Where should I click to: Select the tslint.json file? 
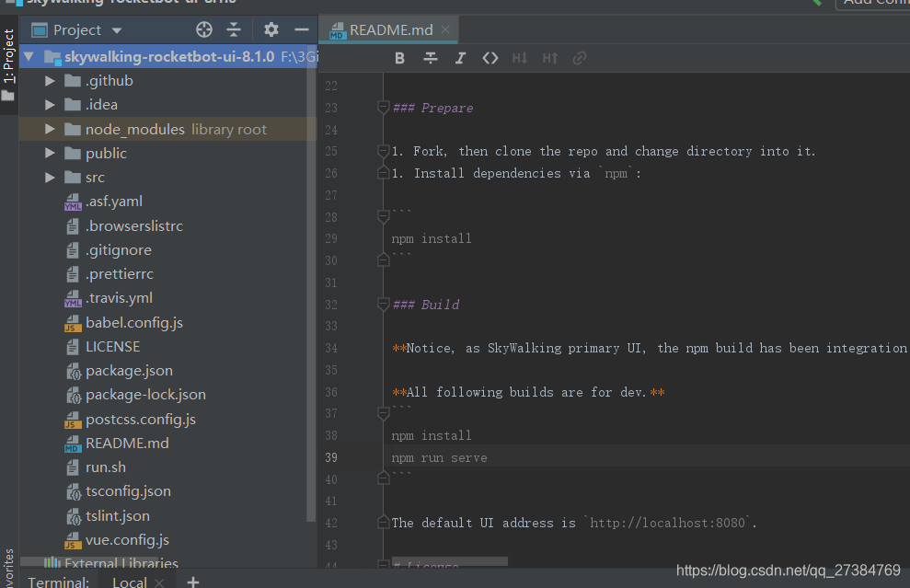pos(118,516)
